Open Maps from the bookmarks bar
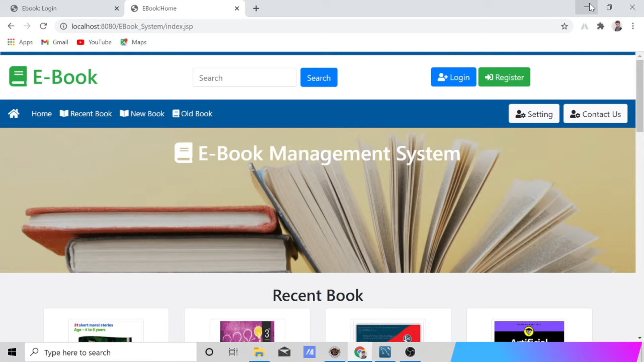The height and width of the screenshot is (362, 644). (x=133, y=42)
